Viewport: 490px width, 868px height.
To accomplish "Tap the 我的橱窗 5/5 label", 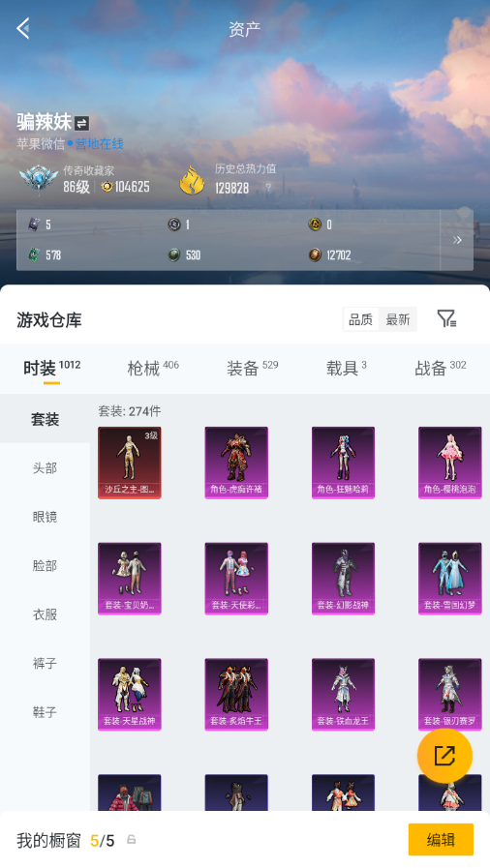I will click(65, 841).
